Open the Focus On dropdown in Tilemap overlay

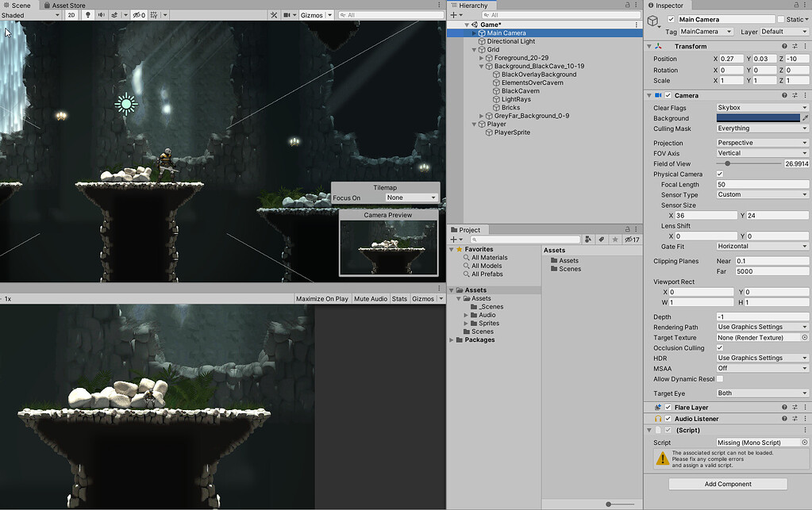411,197
